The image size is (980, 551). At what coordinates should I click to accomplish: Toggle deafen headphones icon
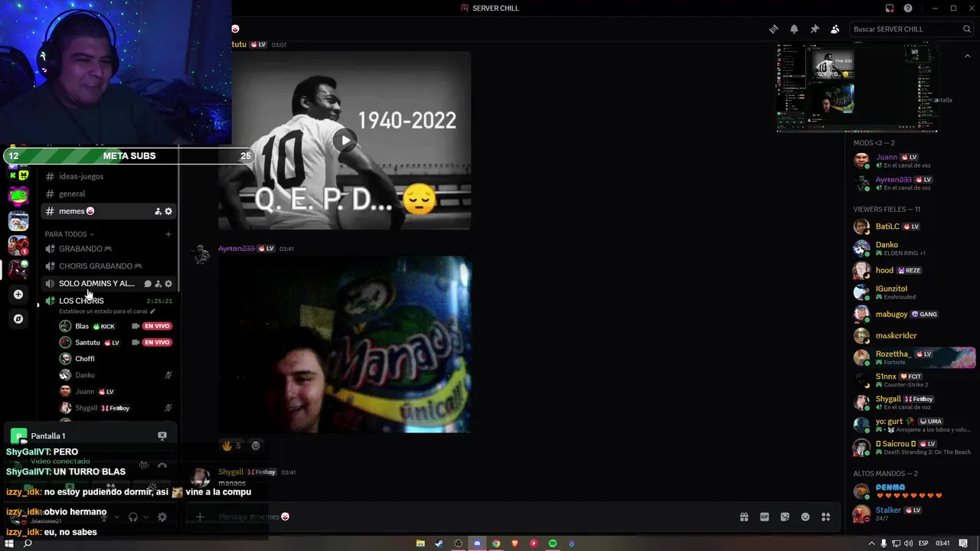click(133, 517)
